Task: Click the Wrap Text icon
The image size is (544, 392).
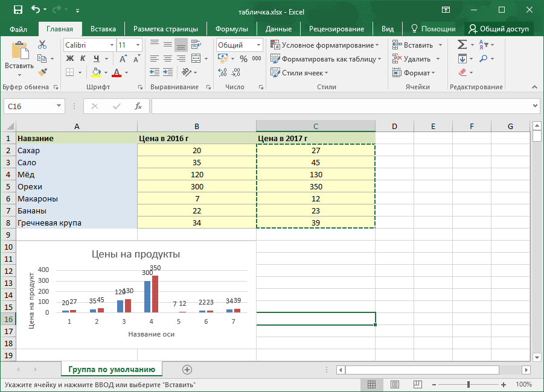Action: coord(195,45)
